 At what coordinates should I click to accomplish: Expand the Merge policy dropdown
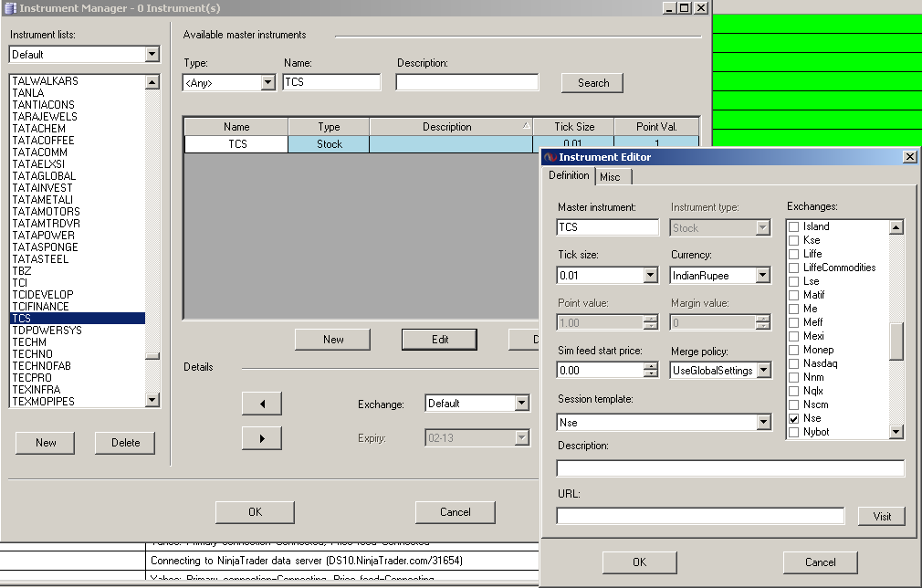click(x=763, y=371)
